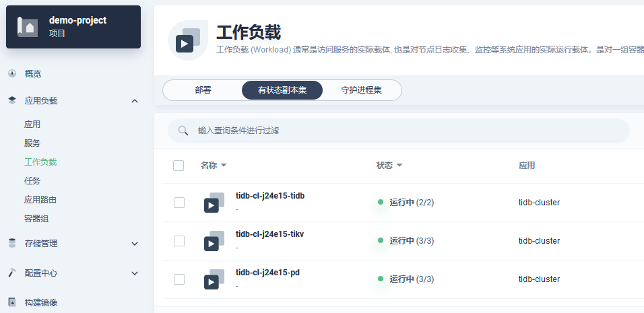Click the workload icon for tidb-cl-j24e15-tidb
Viewport: 644px width, 313px height.
[x=214, y=202]
